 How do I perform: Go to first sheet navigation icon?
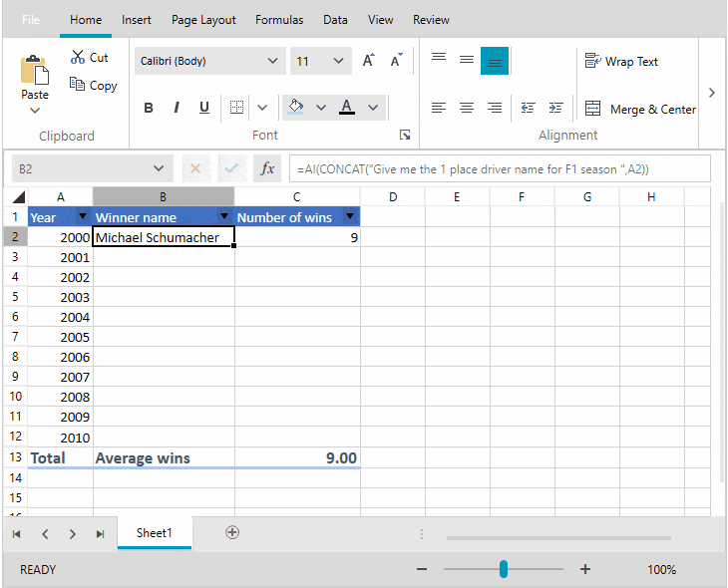(x=17, y=534)
